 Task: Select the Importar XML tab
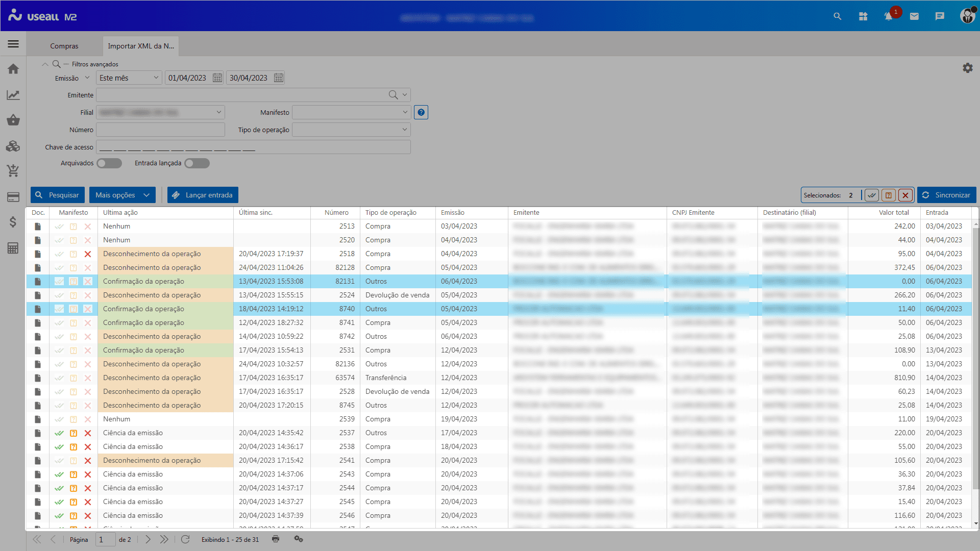141,46
